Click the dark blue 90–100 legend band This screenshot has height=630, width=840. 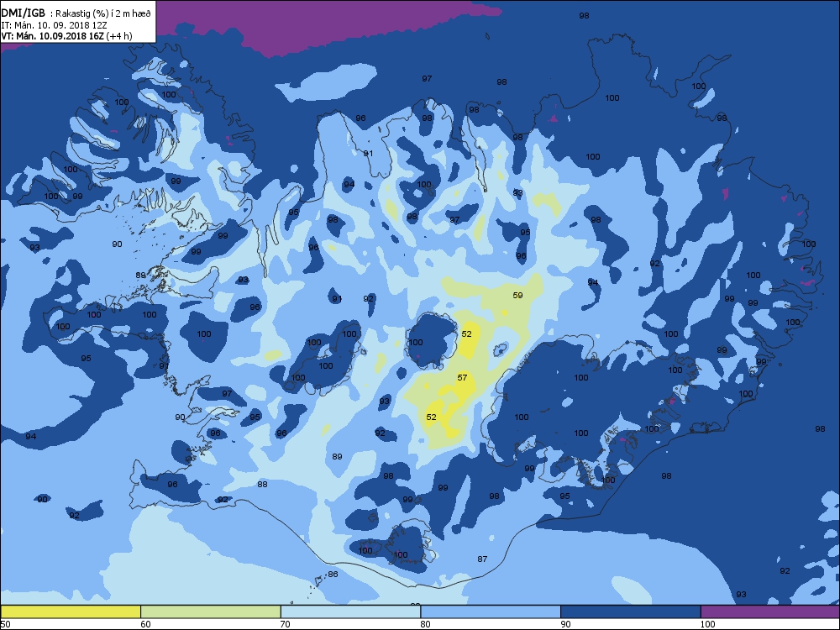point(631,612)
